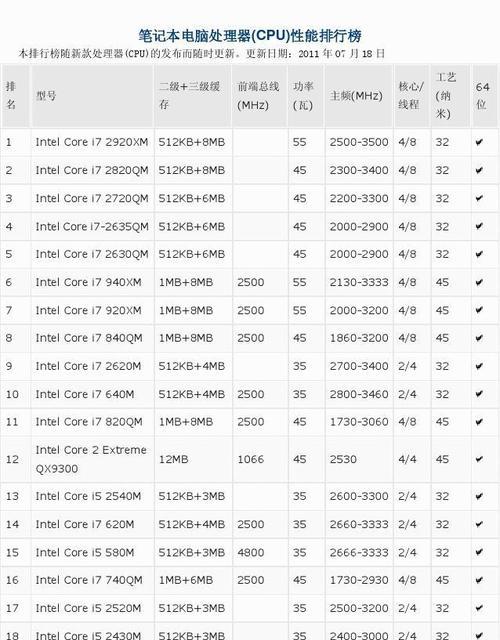Click the checkmark next to Core i5 580M

coord(479,552)
